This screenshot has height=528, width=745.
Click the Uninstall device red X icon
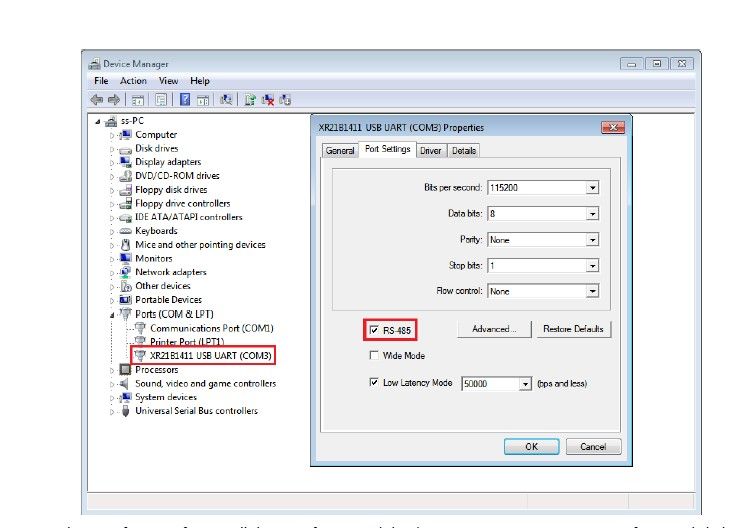pyautogui.click(x=267, y=100)
